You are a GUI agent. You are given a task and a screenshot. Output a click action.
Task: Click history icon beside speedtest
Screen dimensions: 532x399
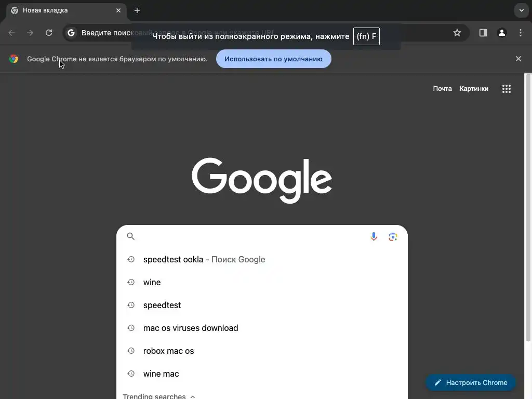pos(131,304)
